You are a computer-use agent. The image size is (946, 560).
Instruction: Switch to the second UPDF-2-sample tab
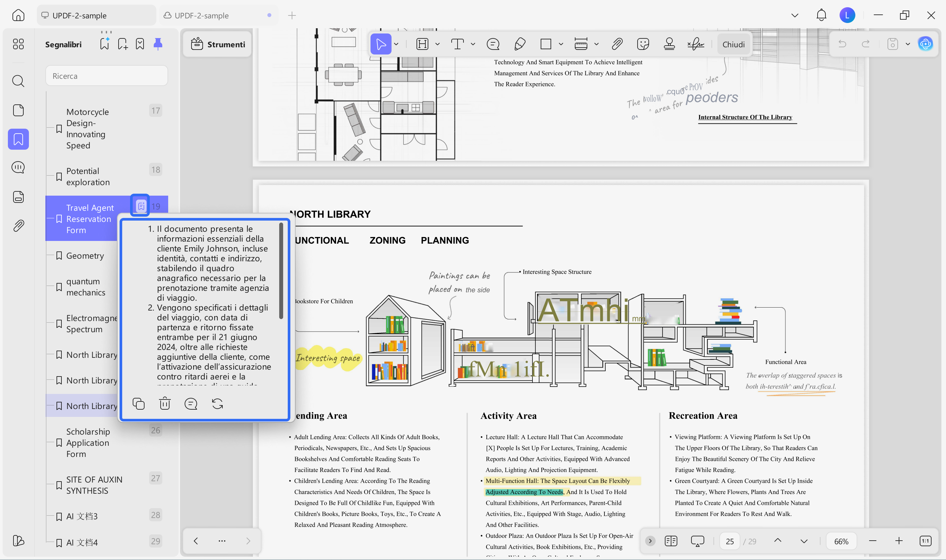click(x=202, y=15)
